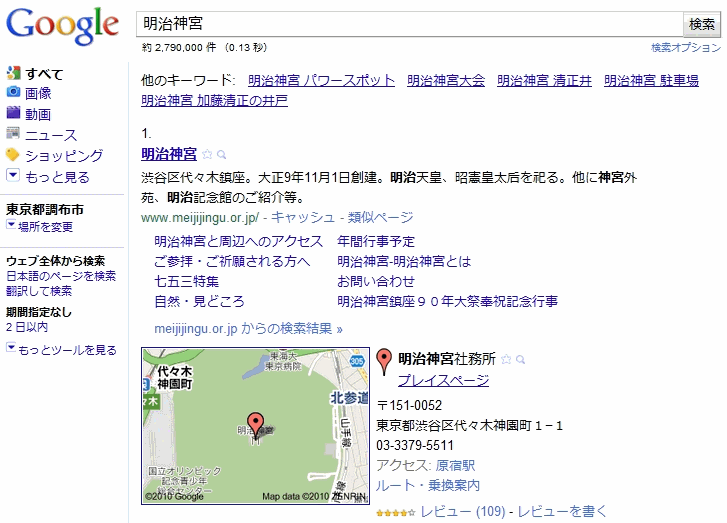
Task: Open the プレイスページ link
Action: [444, 381]
